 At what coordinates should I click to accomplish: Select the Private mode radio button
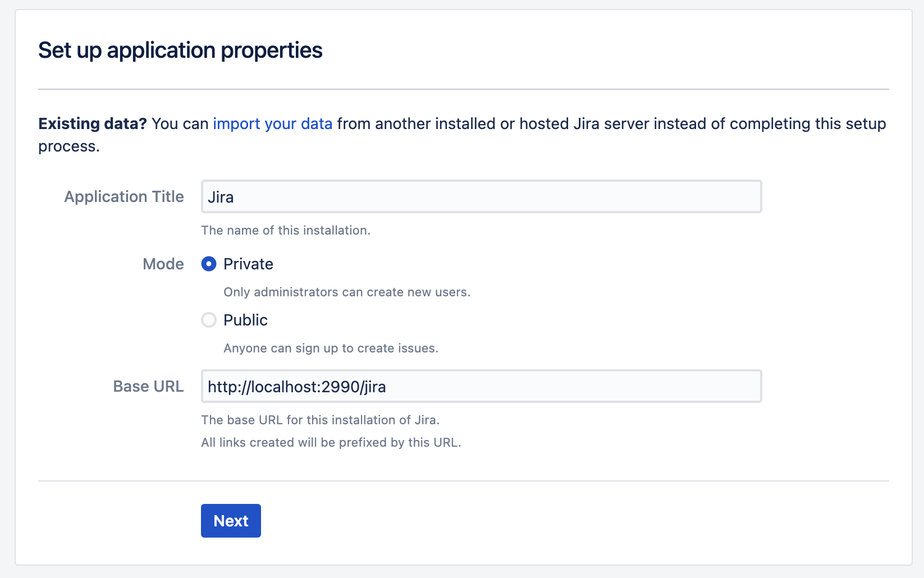point(209,264)
